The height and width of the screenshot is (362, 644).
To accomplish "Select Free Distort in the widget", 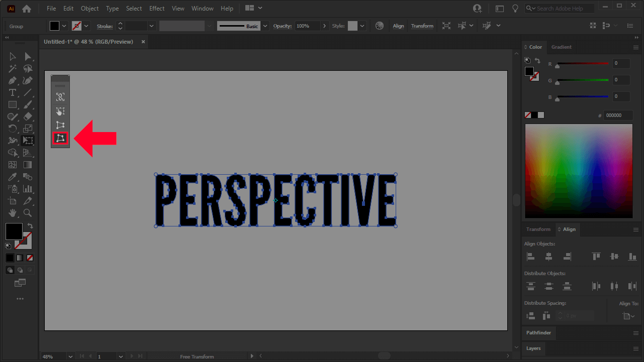I will point(60,138).
